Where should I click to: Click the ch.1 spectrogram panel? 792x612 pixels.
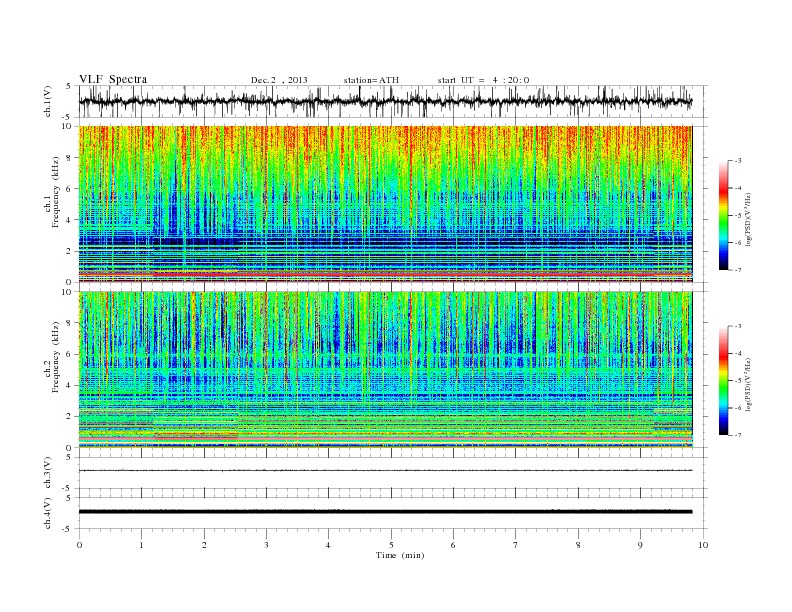tap(385, 204)
